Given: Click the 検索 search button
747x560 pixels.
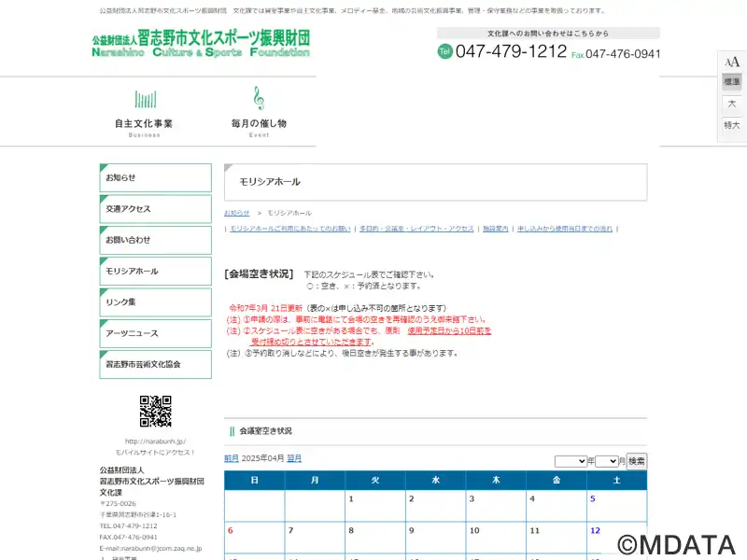Looking at the screenshot, I should click(637, 461).
